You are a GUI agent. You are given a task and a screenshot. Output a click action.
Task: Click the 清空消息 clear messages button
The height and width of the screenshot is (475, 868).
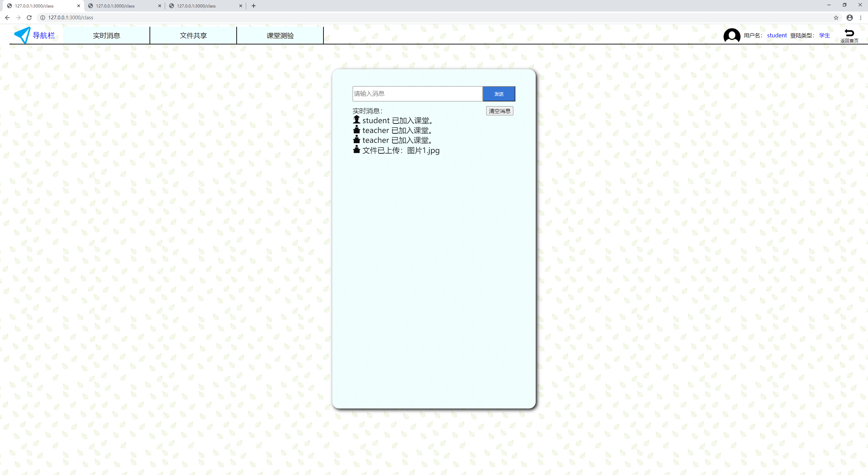tap(499, 111)
